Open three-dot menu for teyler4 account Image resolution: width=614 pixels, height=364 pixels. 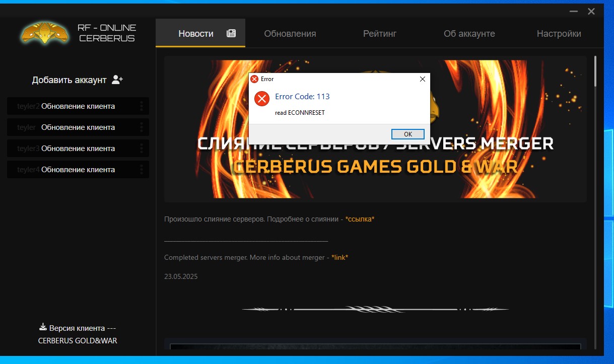click(141, 170)
